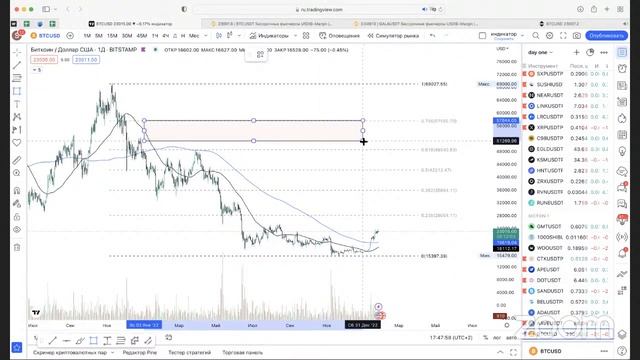
Task: Undo the last chart action
Action: (433, 36)
